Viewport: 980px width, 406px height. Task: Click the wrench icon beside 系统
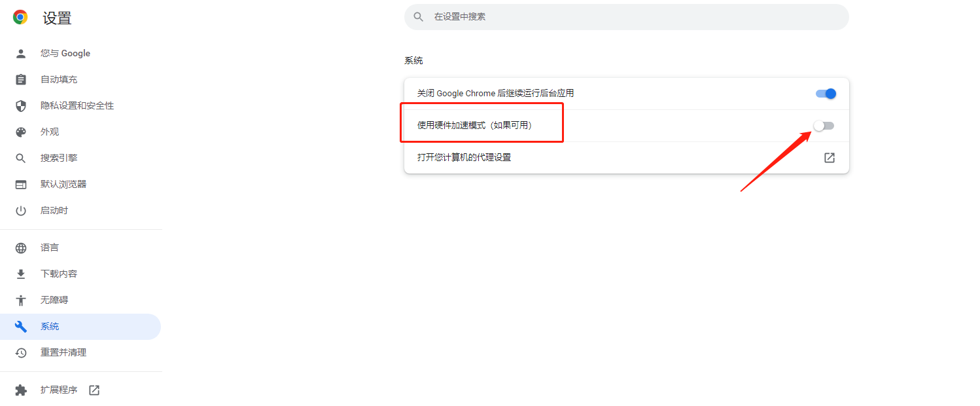pyautogui.click(x=21, y=326)
